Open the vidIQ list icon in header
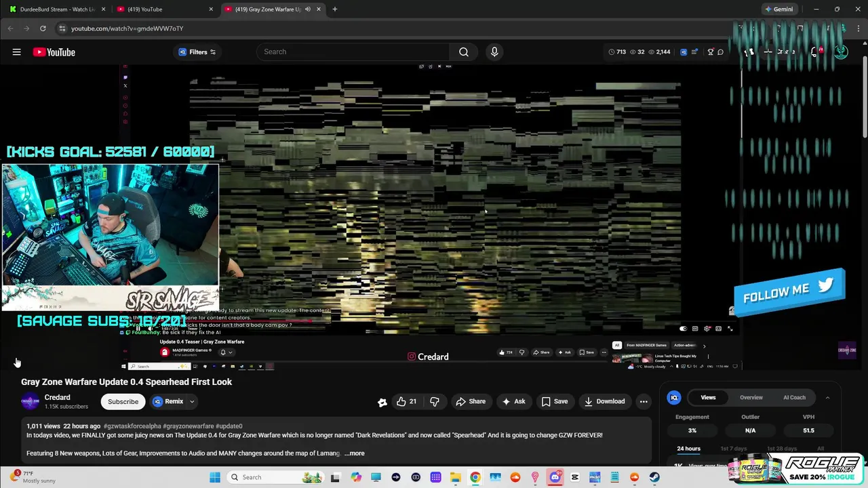Screen dimensions: 868x488 (694, 52)
